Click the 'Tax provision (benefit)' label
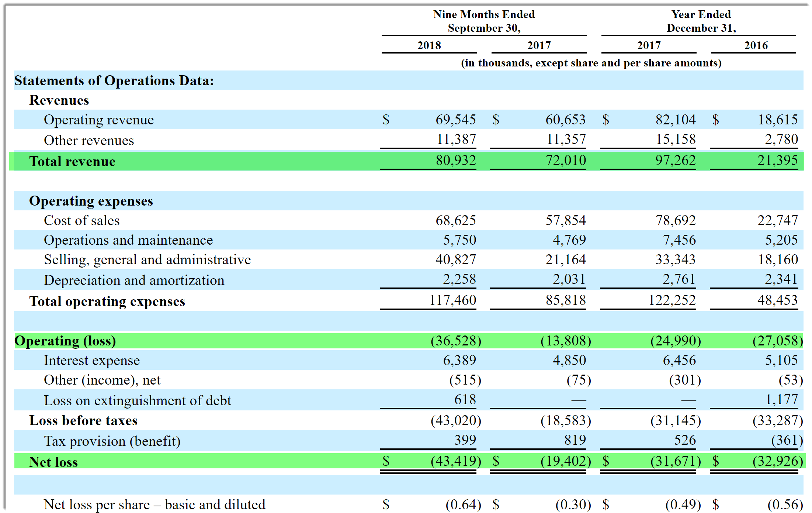This screenshot has height=513, width=812. pyautogui.click(x=112, y=441)
